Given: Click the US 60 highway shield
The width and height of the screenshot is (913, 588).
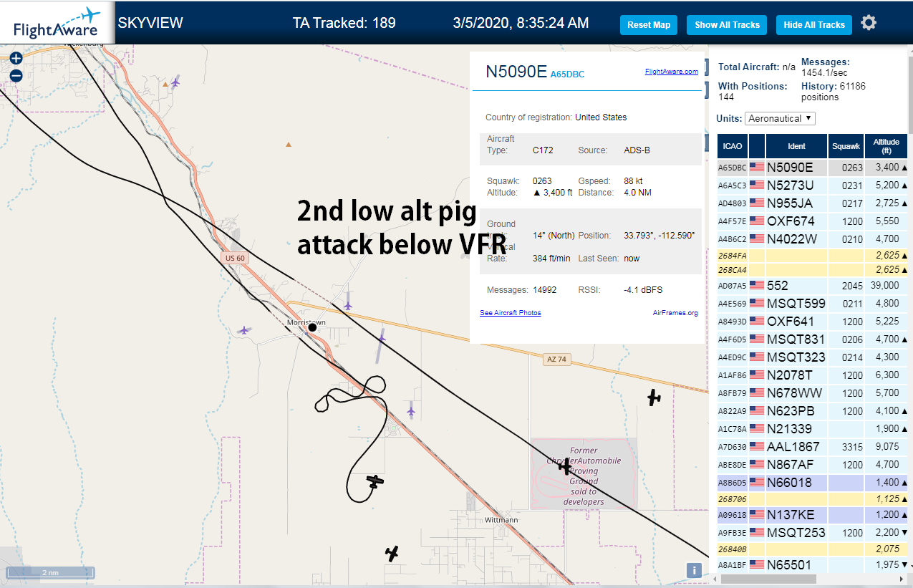Looking at the screenshot, I should (234, 258).
